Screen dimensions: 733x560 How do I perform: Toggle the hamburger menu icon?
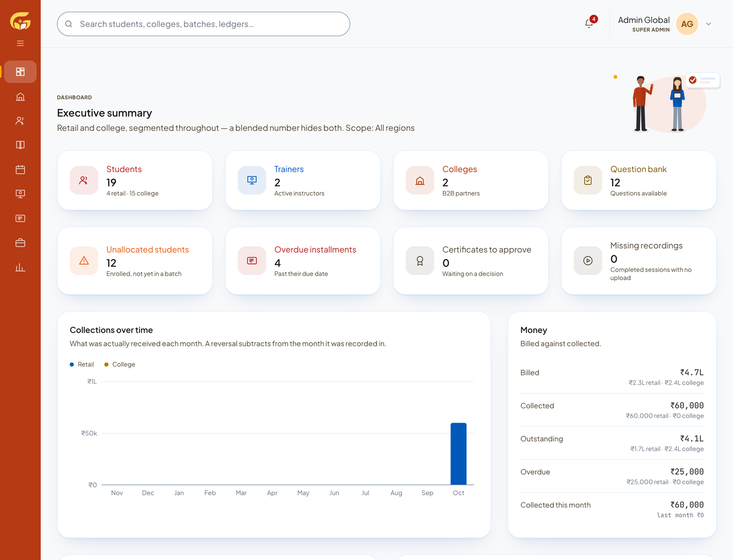click(20, 43)
